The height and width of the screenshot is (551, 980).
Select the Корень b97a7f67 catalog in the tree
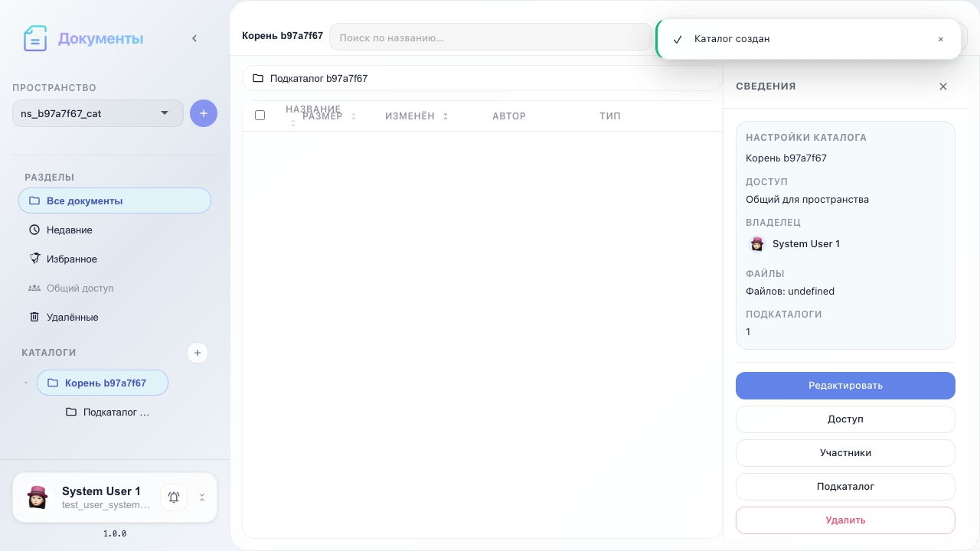(103, 383)
